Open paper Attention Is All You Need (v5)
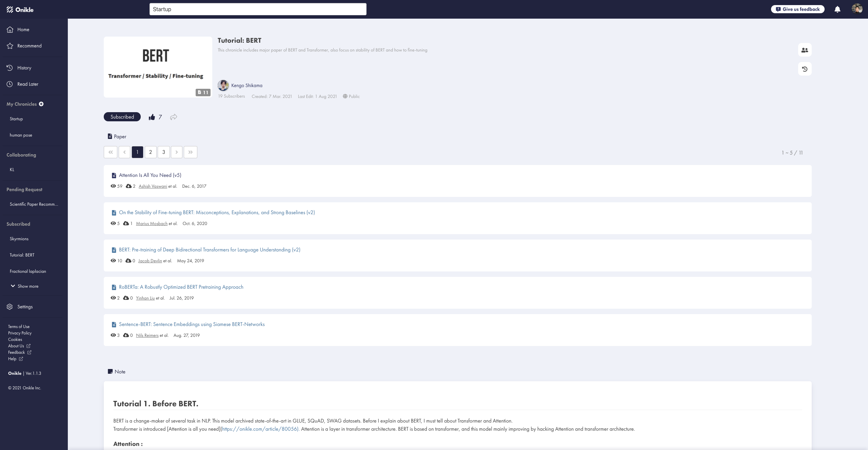The image size is (868, 450). (x=150, y=175)
